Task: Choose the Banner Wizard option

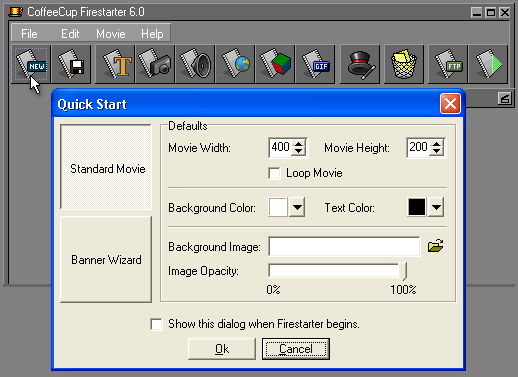Action: click(106, 259)
